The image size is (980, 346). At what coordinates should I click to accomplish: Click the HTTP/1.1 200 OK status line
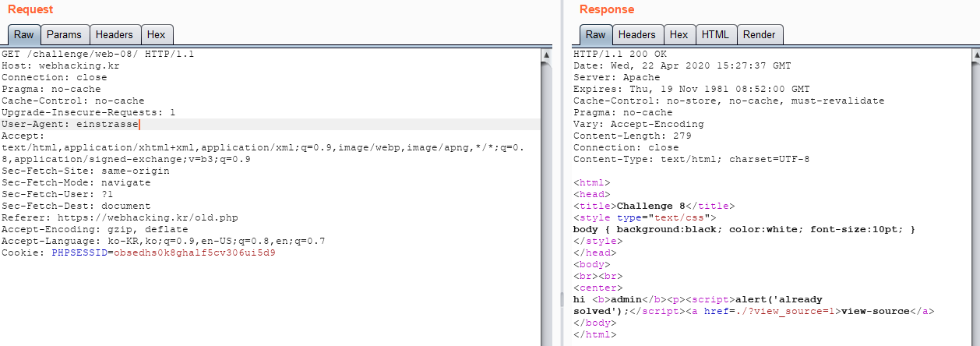620,54
